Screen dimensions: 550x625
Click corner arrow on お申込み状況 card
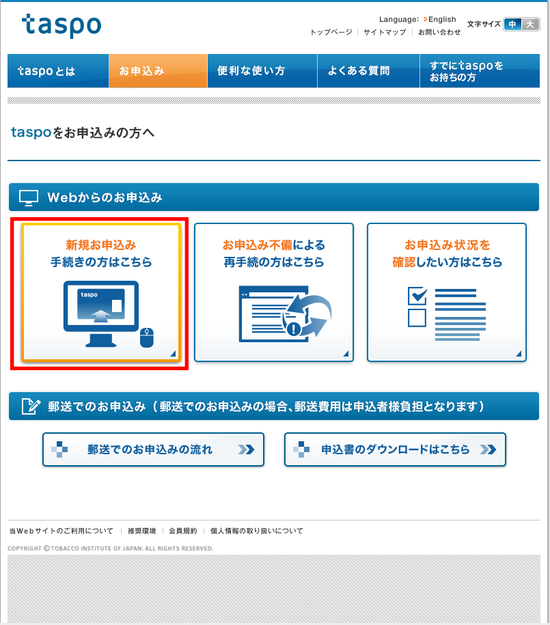click(x=519, y=354)
